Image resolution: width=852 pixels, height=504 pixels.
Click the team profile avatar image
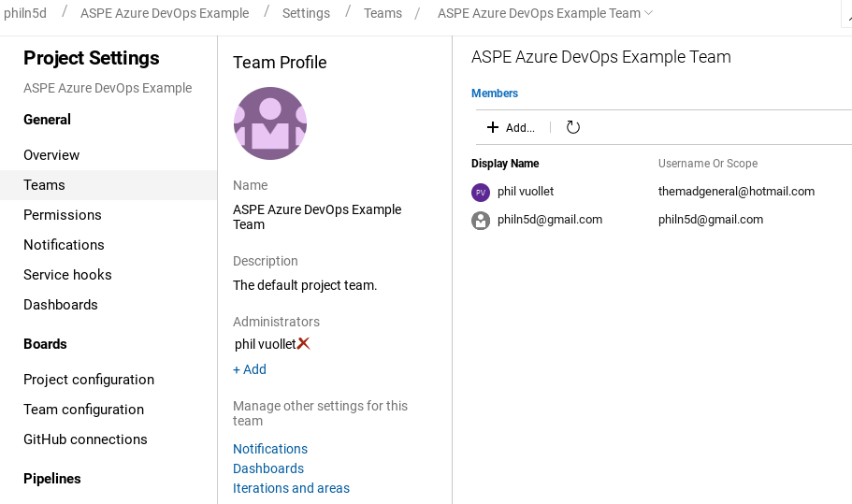tap(270, 123)
